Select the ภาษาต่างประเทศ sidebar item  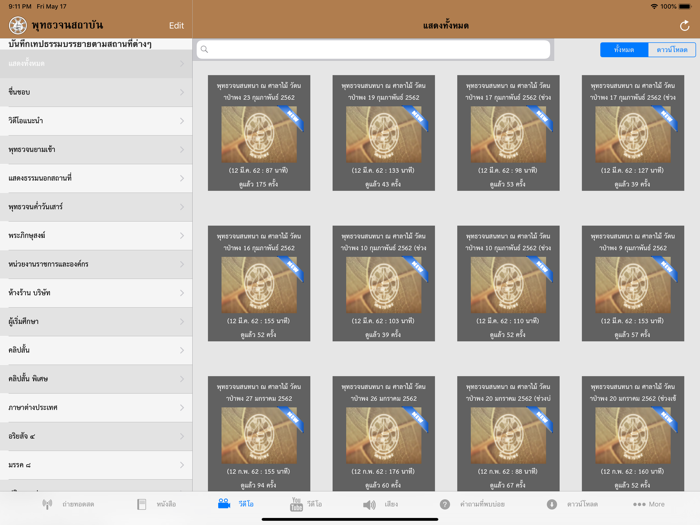[x=96, y=408]
